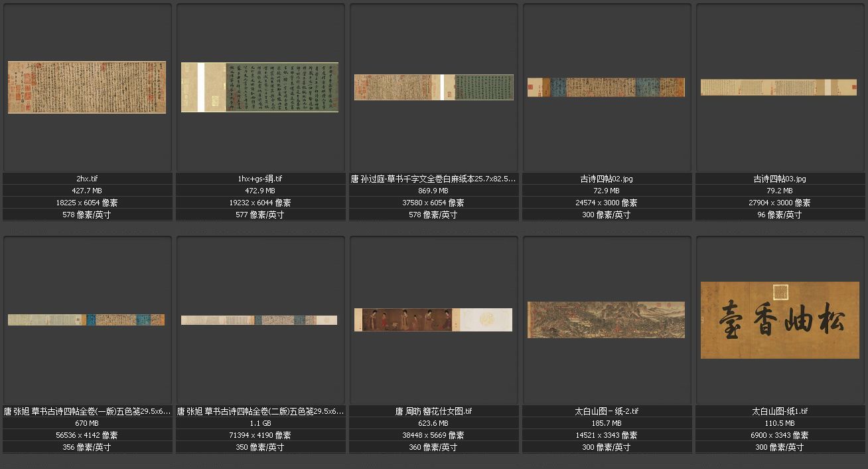
Task: Click the 古诗四帖02.jpg thumbnail image
Action: (x=606, y=87)
